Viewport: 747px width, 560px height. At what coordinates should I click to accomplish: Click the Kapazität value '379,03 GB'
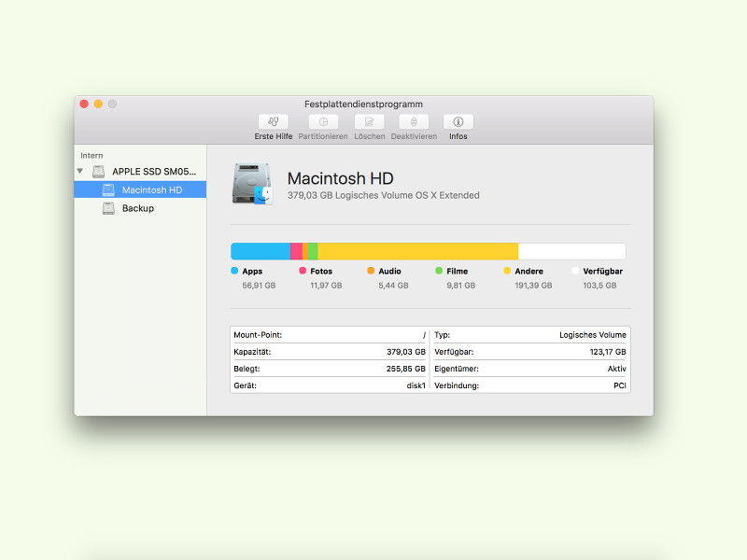406,352
